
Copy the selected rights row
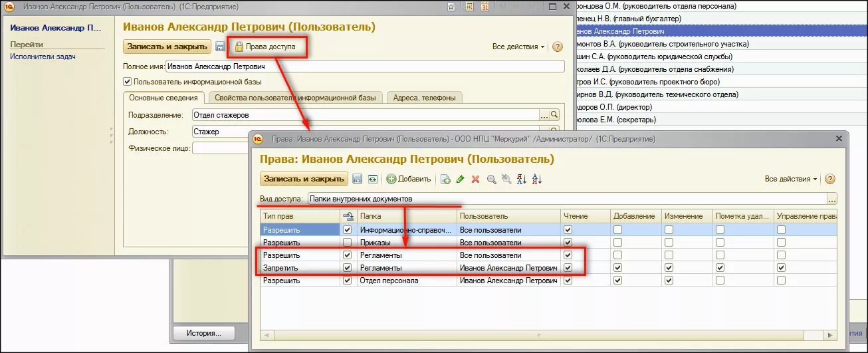pos(445,179)
